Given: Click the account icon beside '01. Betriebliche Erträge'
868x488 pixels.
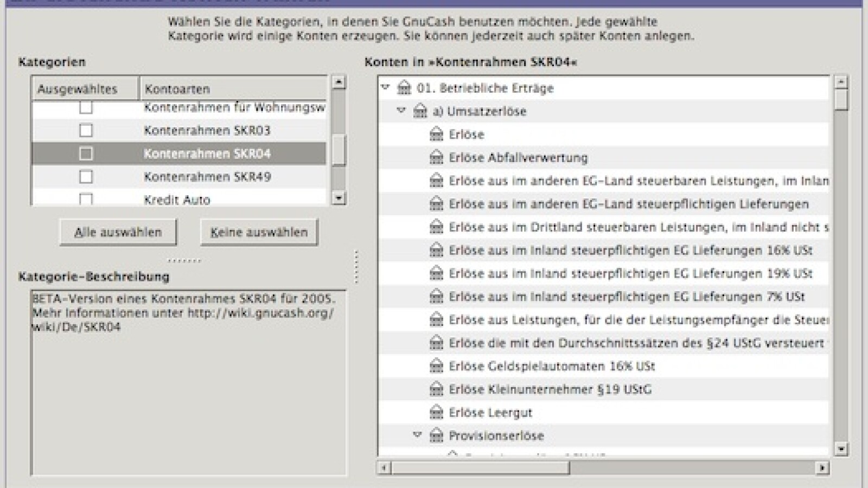Looking at the screenshot, I should (x=404, y=87).
